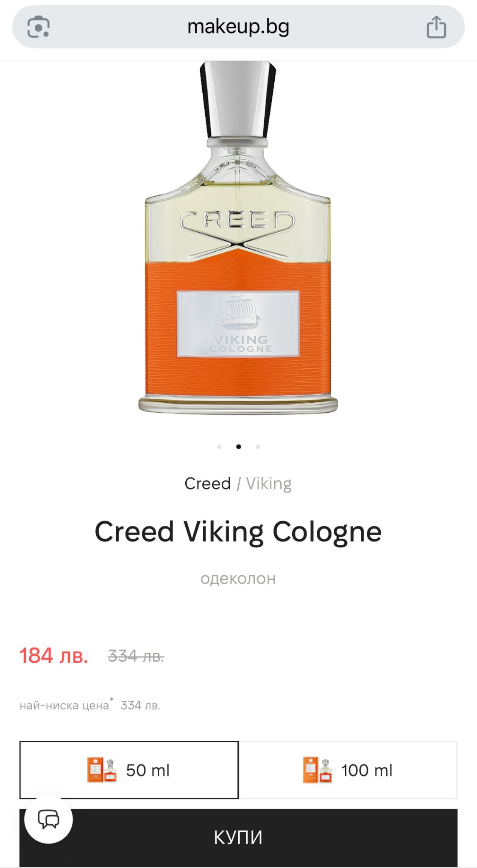
Task: Tap the 50 ml bottle thumbnail icon
Action: click(102, 770)
